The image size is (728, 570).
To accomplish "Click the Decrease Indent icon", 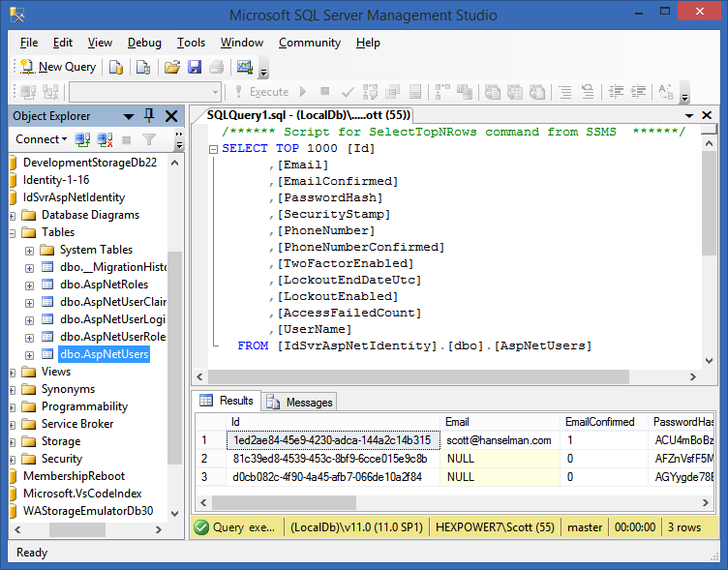I will 616,92.
